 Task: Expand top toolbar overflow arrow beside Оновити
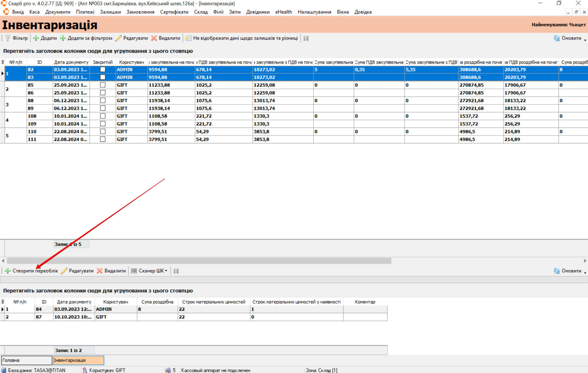click(x=585, y=40)
